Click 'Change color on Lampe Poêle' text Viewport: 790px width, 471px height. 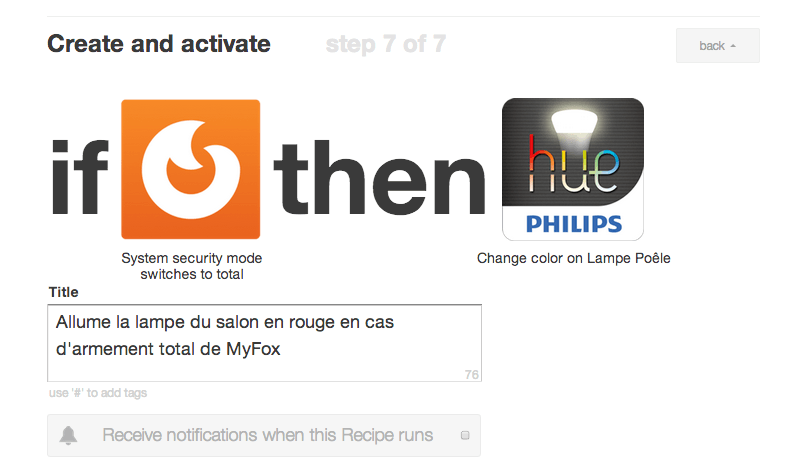(573, 258)
